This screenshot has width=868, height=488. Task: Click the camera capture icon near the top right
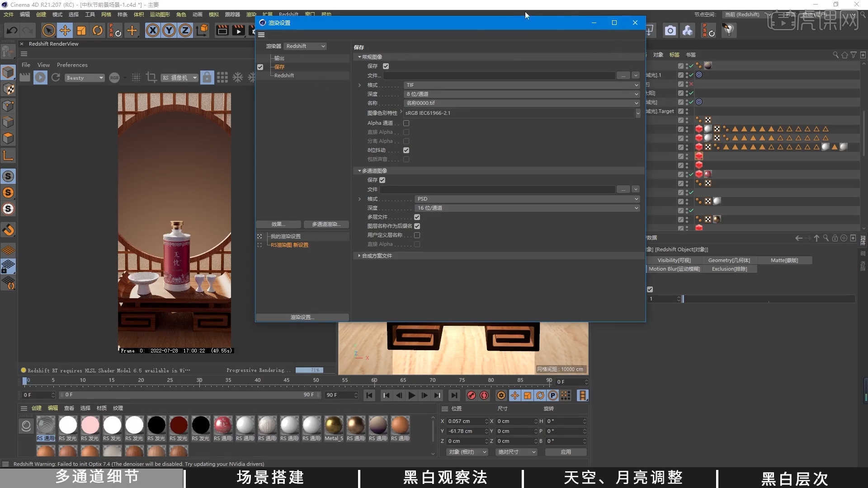tap(670, 30)
